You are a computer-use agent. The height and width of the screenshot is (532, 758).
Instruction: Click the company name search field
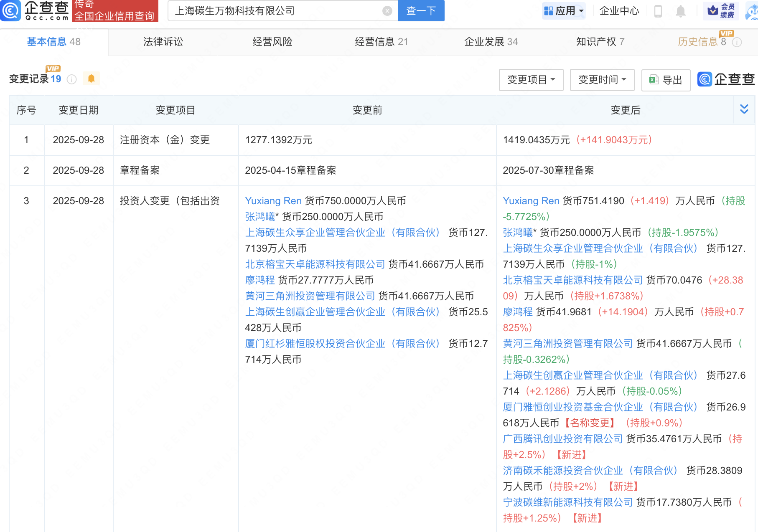coord(276,11)
